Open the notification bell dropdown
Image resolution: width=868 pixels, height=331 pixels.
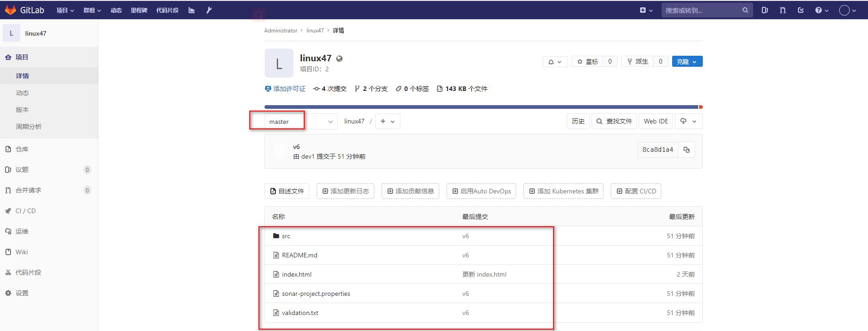[555, 61]
